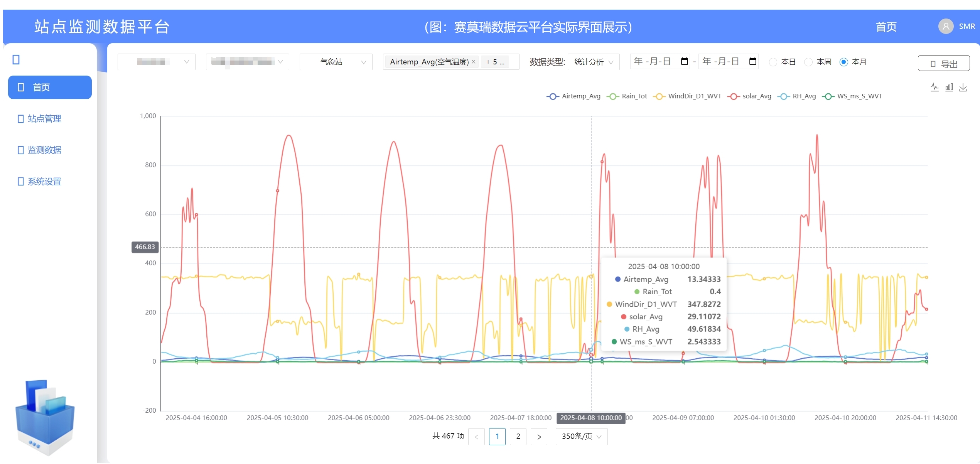This screenshot has height=464, width=980.
Task: Click the end date input field
Action: (729, 61)
